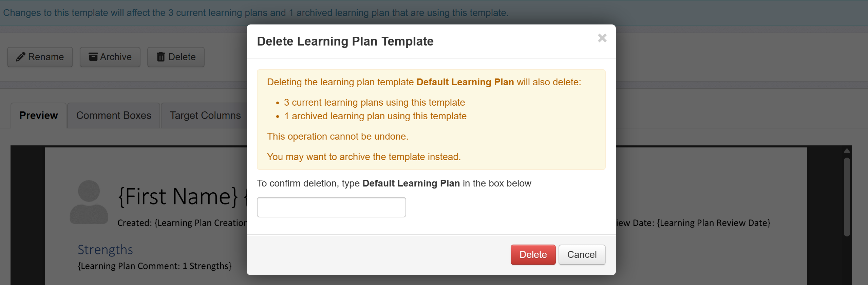Focus the confirmation name text box

point(332,207)
